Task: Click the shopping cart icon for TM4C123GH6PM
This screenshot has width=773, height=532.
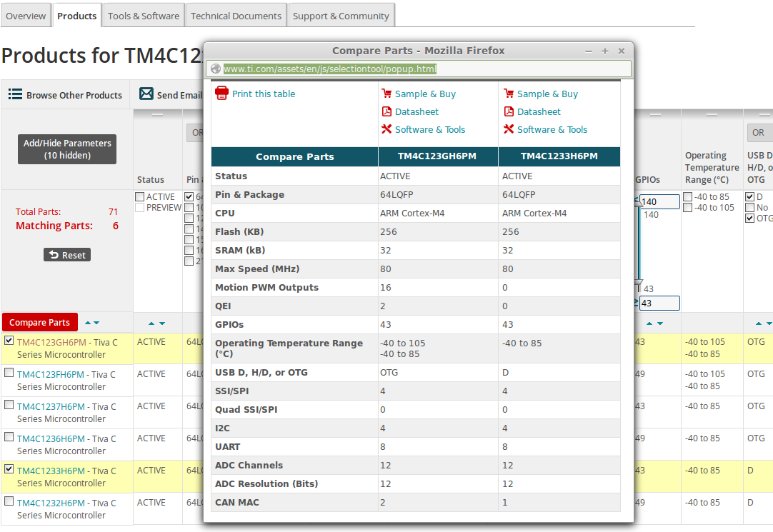Action: [x=386, y=93]
